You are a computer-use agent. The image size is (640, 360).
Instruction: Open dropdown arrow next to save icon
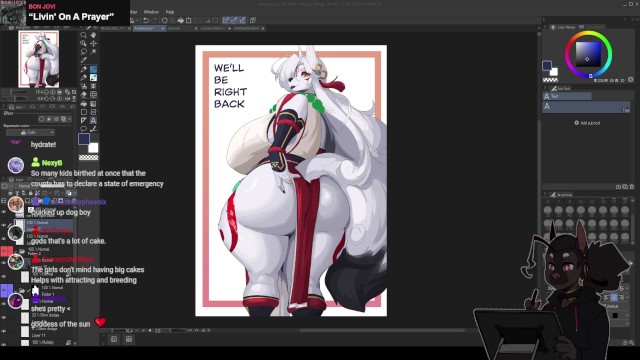coord(137,20)
